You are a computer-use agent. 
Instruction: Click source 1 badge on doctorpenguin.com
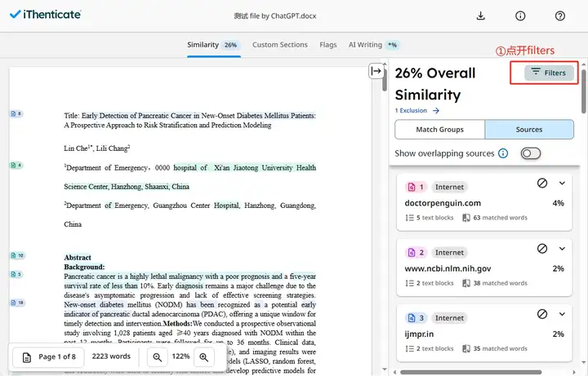[x=416, y=187]
